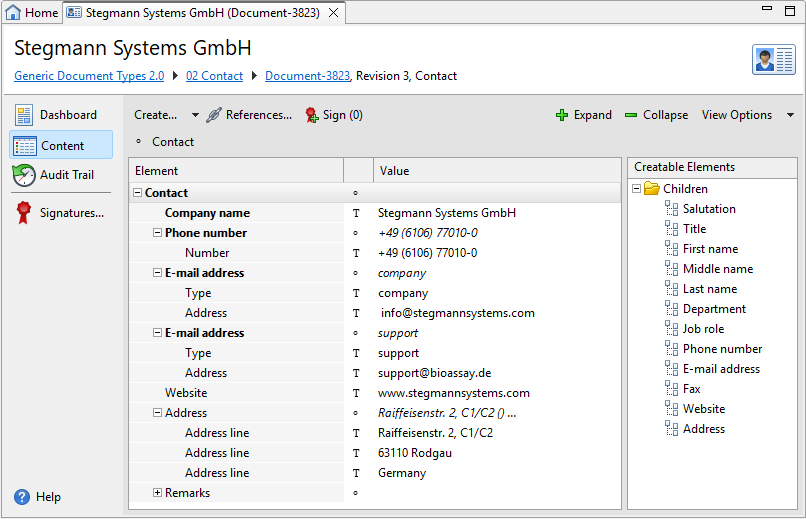Click Website icon in Creatable Elements
Viewport: 806px width, 519px height.
click(671, 409)
